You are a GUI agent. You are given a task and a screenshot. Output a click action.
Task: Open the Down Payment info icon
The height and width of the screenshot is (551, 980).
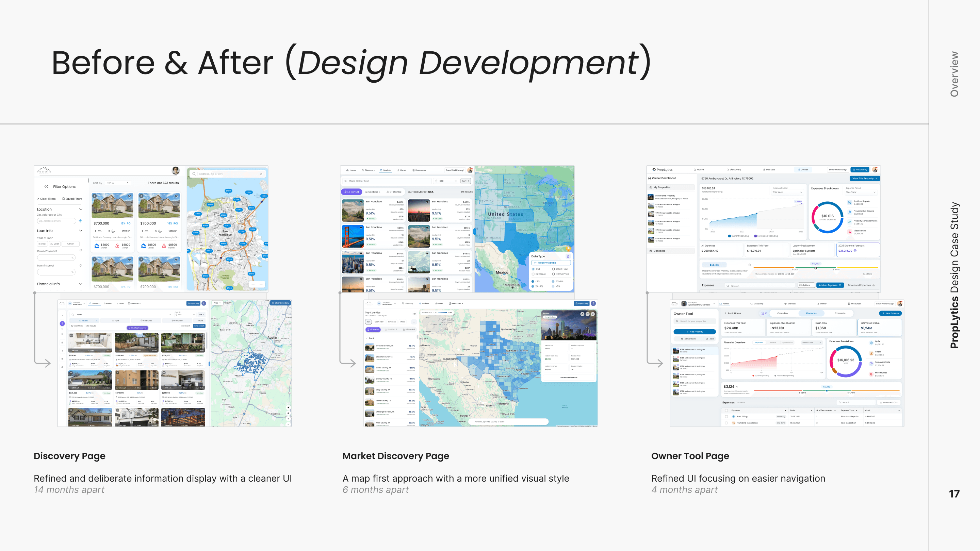[81, 251]
